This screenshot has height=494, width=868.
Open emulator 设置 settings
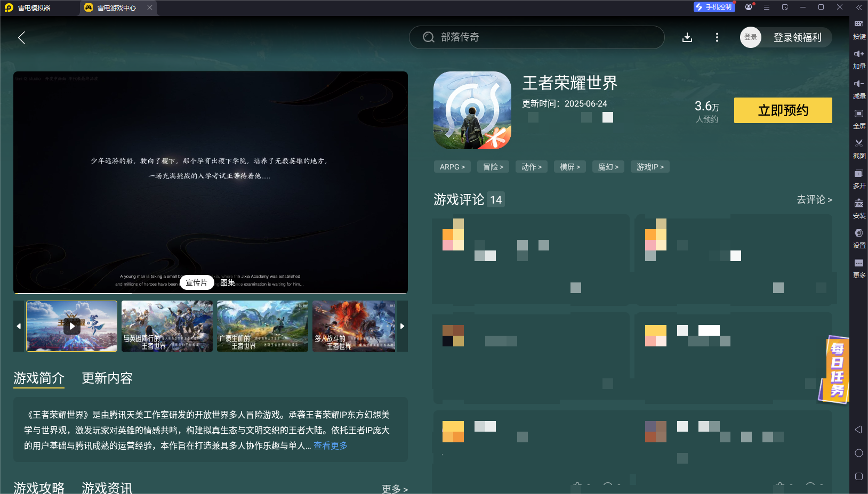coord(858,238)
